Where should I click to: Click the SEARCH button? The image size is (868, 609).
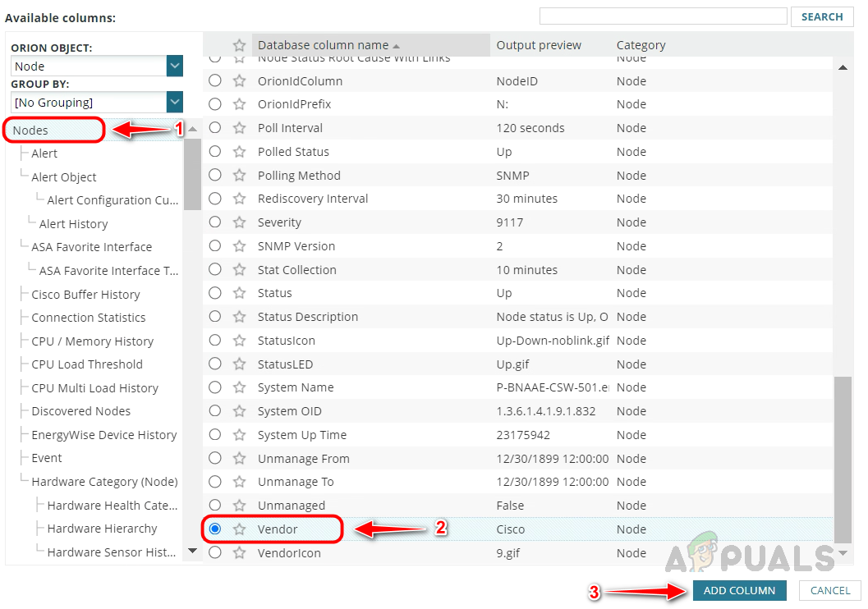[x=822, y=16]
